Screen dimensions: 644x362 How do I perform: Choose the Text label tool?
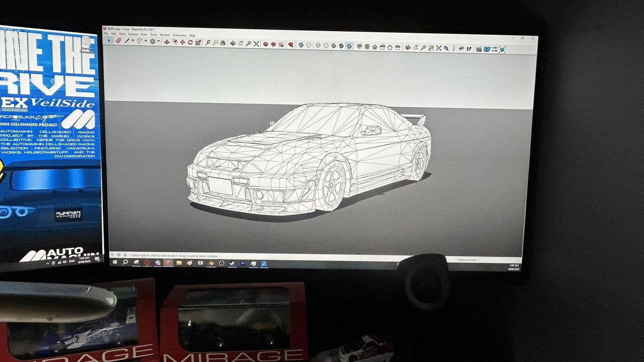(216, 42)
